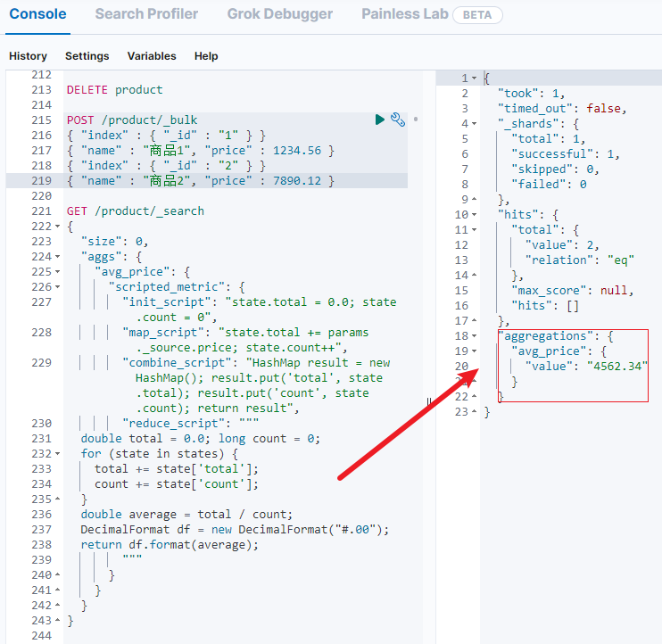Open the Variables panel

tap(152, 56)
